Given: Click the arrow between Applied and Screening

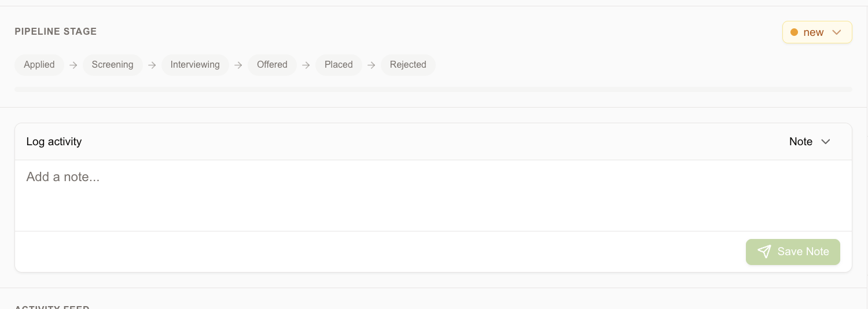Looking at the screenshot, I should (73, 65).
